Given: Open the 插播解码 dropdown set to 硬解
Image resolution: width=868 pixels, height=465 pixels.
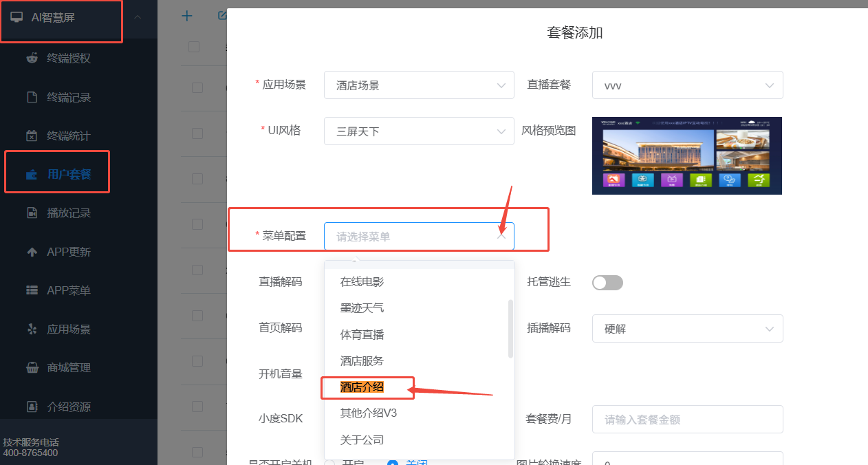Looking at the screenshot, I should [x=686, y=329].
